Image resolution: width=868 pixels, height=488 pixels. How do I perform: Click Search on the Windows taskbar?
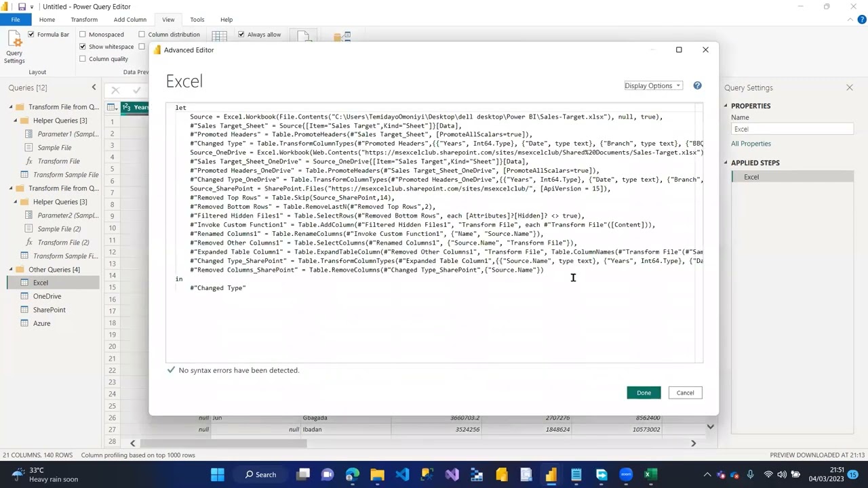point(261,474)
